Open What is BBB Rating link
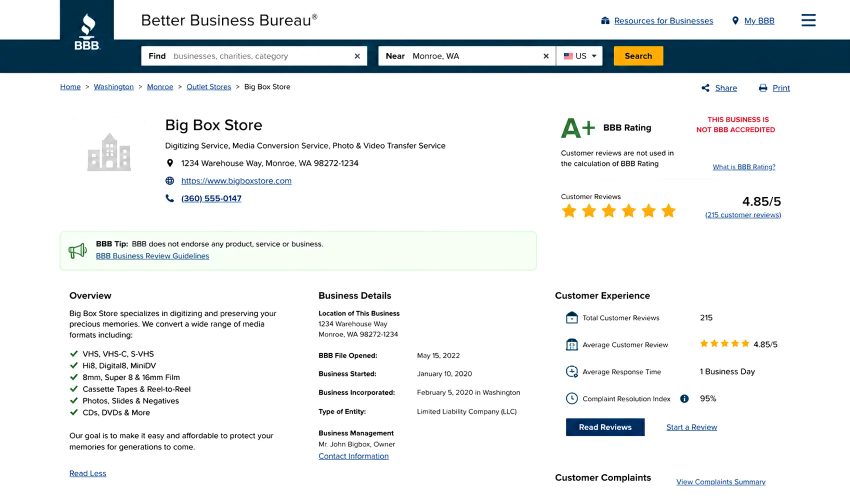 pos(744,167)
